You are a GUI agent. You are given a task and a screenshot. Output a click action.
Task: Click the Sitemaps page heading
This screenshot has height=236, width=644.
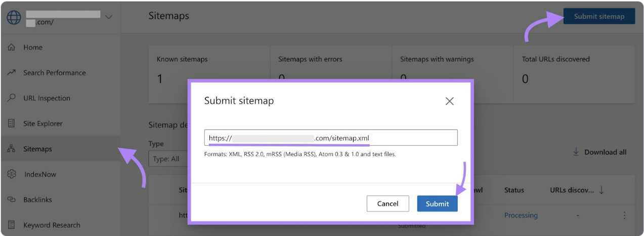pyautogui.click(x=168, y=16)
